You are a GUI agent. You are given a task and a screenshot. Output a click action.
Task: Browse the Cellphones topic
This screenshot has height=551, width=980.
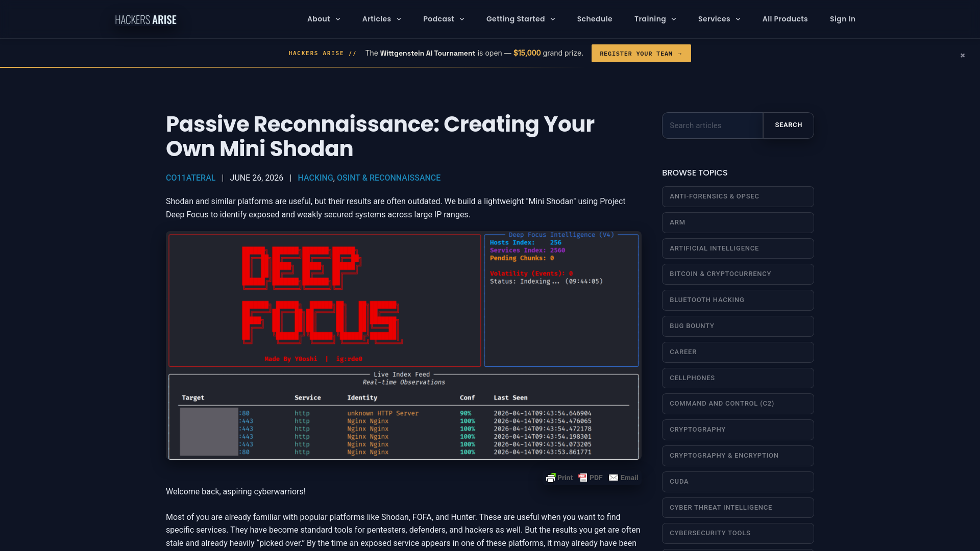point(738,378)
